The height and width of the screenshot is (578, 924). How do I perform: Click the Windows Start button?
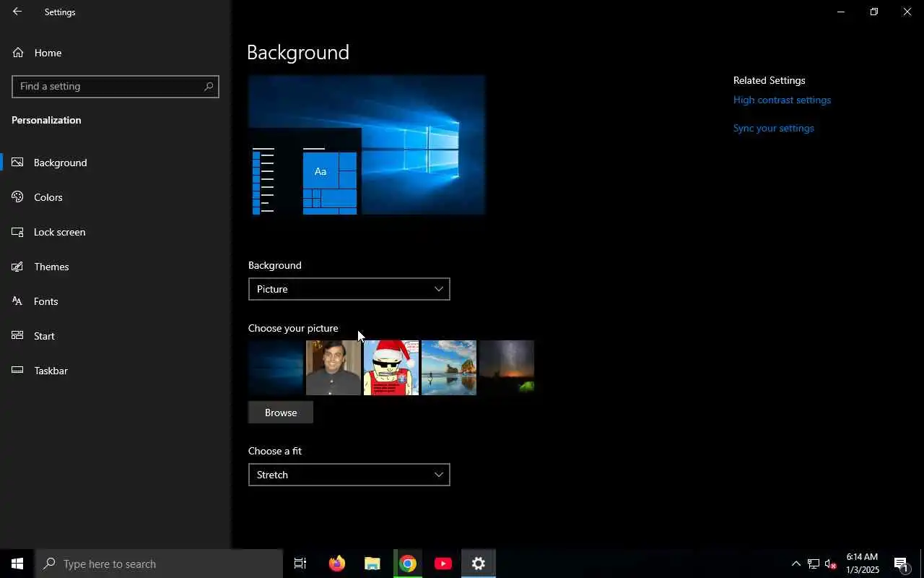17,564
